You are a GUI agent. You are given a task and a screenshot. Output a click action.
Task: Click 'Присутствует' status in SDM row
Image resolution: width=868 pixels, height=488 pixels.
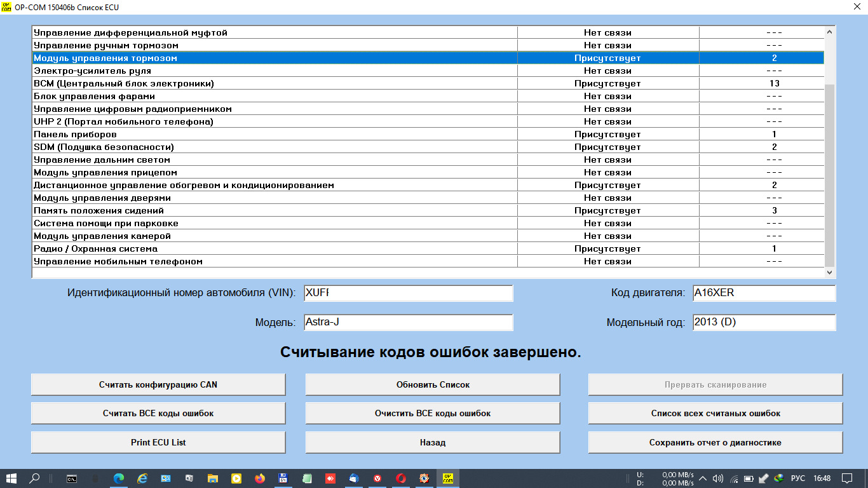click(x=607, y=147)
